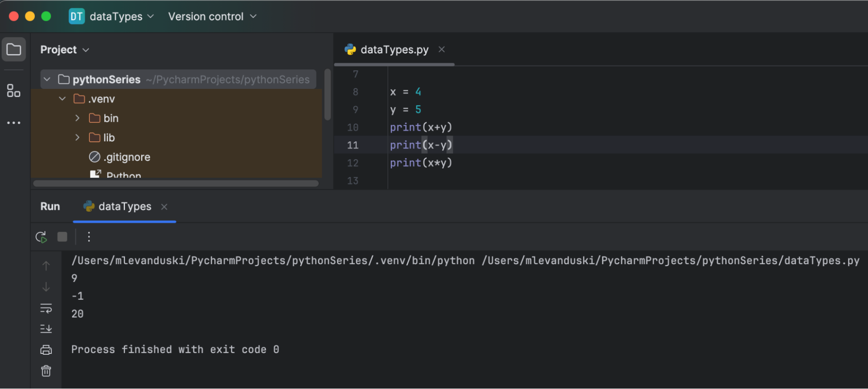The height and width of the screenshot is (389, 868).
Task: Place cursor on 'y = 5' line
Action: (405, 109)
